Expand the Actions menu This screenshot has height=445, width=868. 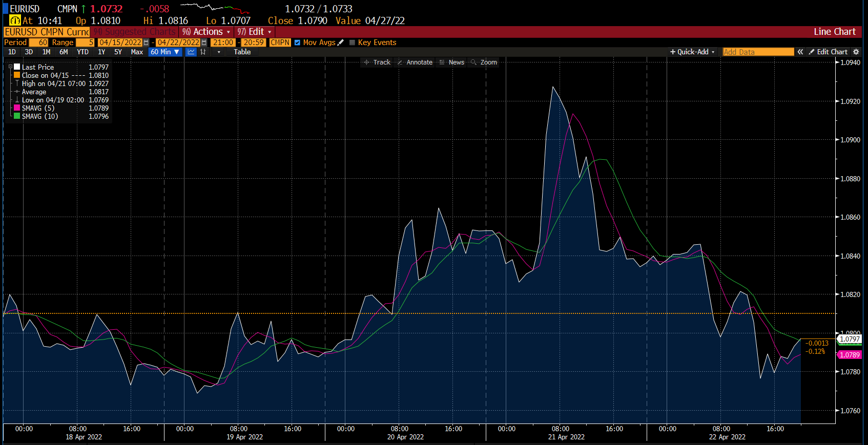coord(206,32)
